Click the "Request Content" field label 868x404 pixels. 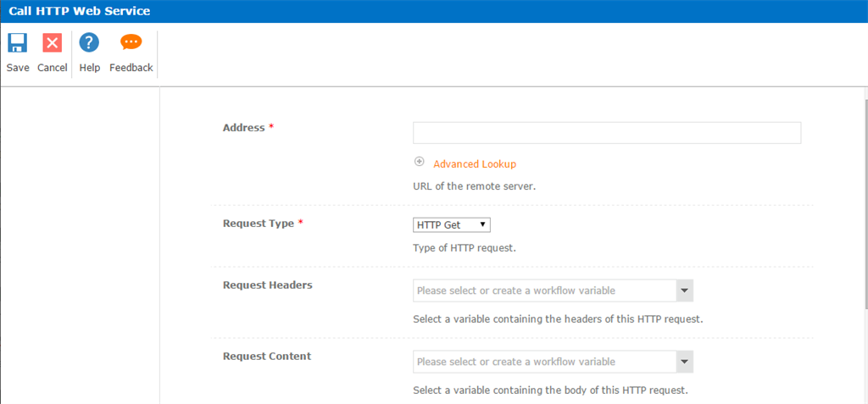tap(267, 356)
